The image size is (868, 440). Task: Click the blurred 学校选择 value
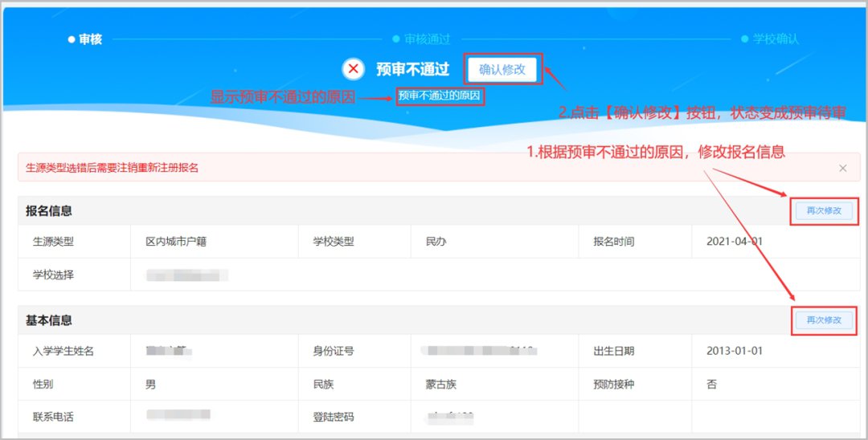[x=187, y=275]
